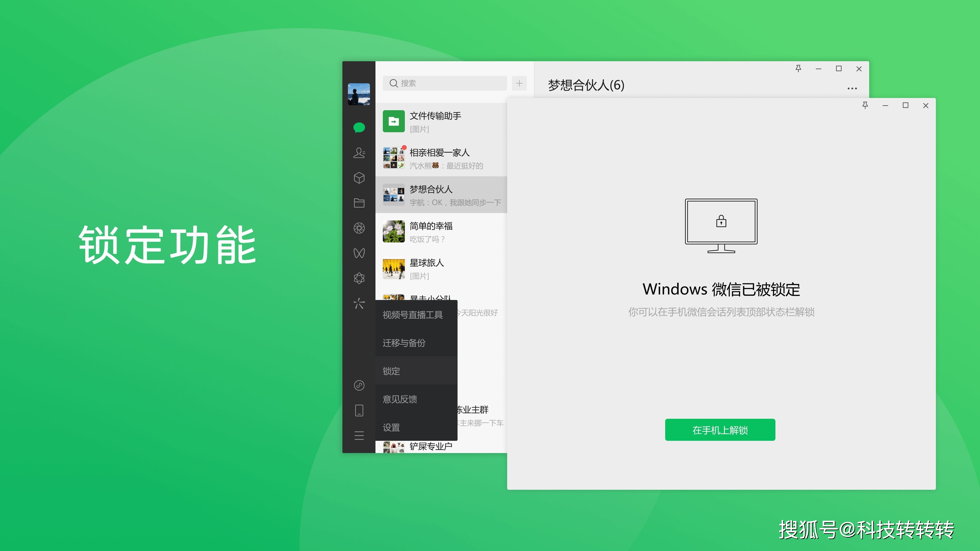Open 梦想合伙人 conversation in list

(x=441, y=195)
